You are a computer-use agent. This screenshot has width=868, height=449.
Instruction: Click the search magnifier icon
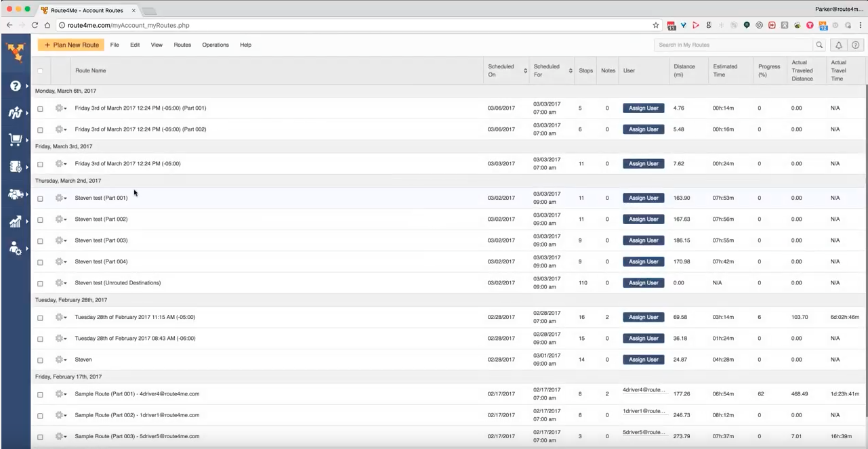(x=819, y=45)
